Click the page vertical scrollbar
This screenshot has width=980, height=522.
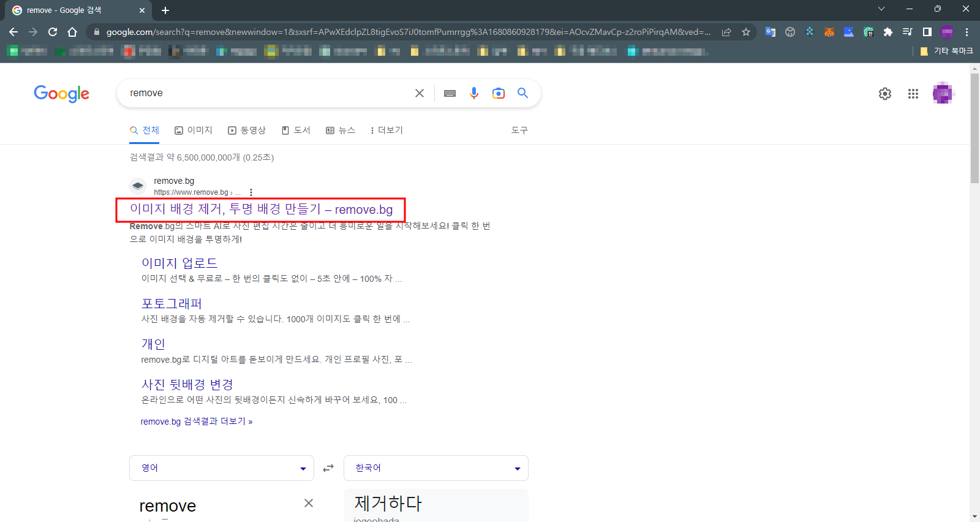click(974, 129)
